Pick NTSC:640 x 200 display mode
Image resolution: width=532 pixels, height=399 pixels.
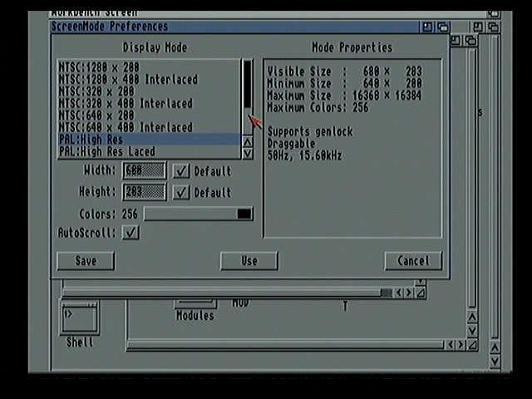(150, 116)
